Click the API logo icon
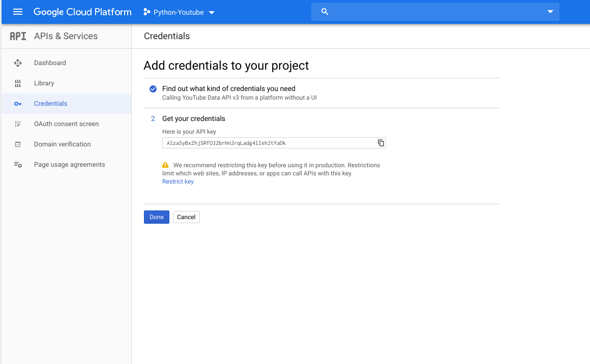Image resolution: width=590 pixels, height=364 pixels. coord(18,36)
